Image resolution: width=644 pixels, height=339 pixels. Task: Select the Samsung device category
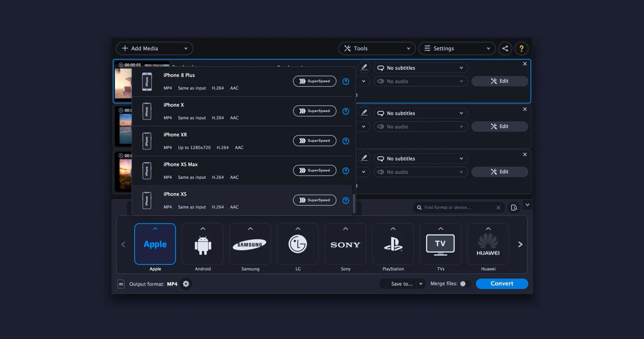coord(250,244)
